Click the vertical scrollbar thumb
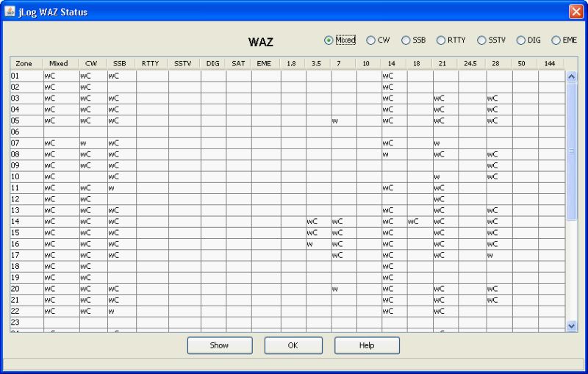 [x=571, y=151]
